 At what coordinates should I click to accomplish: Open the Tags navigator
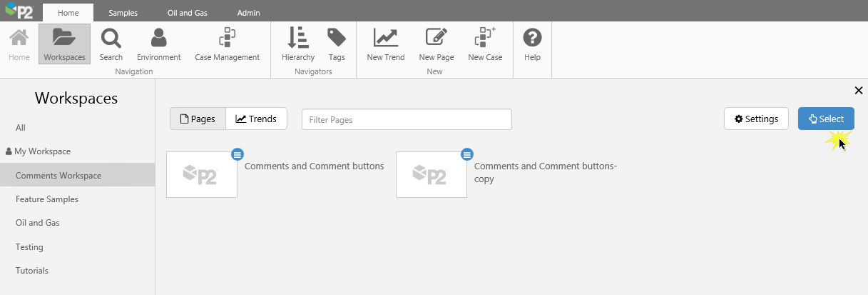337,44
